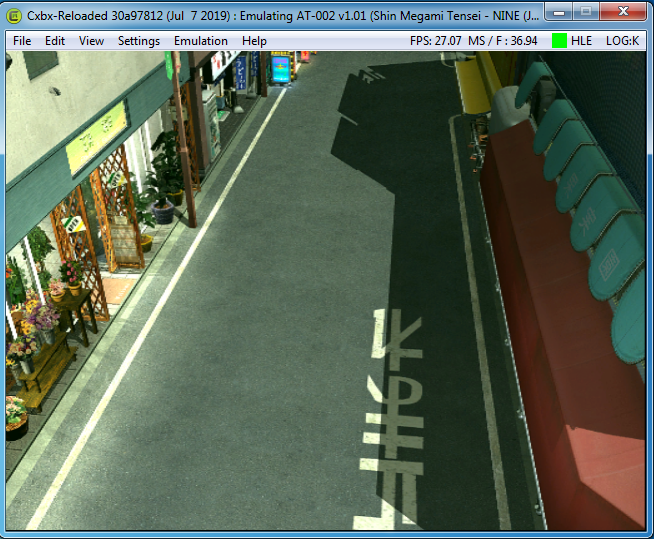This screenshot has height=539, width=654.
Task: Minimize the Cxbx-Reloaded window
Action: pyautogui.click(x=559, y=12)
